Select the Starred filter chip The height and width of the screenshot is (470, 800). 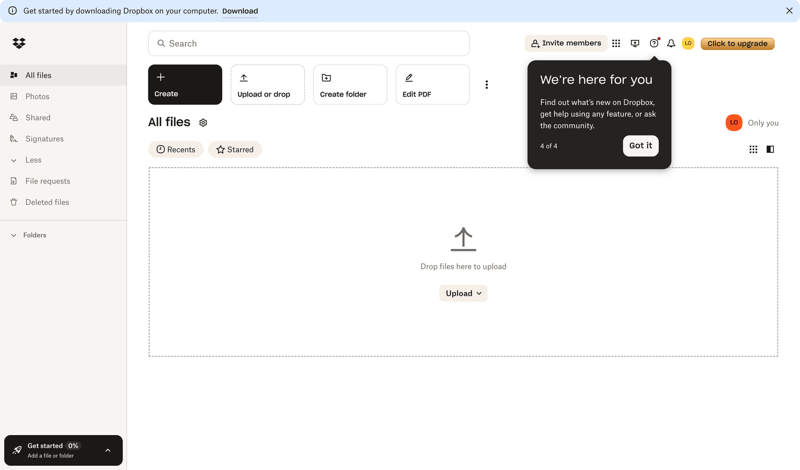coord(235,150)
